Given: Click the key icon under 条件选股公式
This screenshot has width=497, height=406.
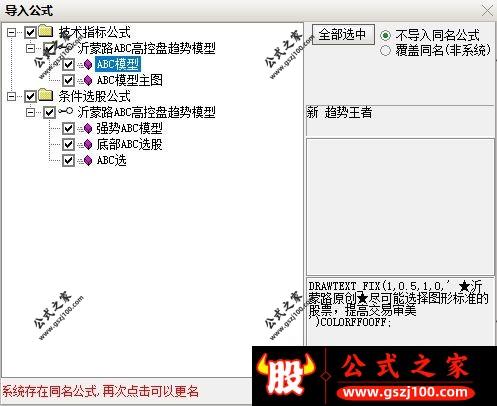Looking at the screenshot, I should (66, 111).
